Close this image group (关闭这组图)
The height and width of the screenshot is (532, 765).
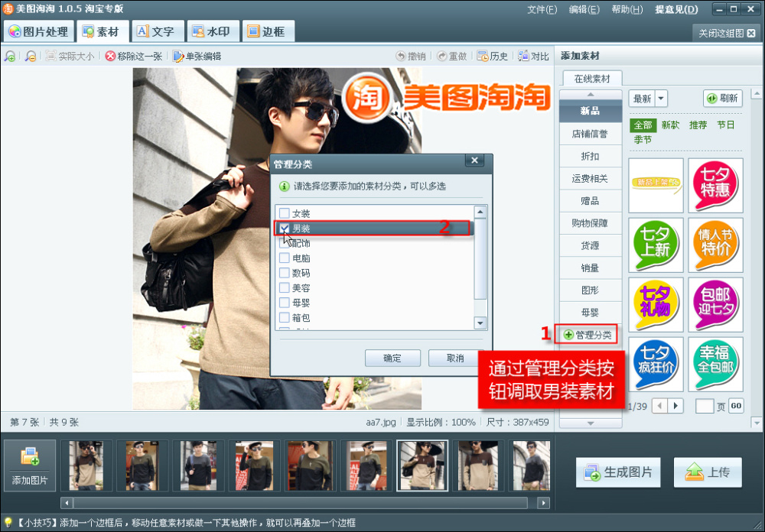(727, 33)
